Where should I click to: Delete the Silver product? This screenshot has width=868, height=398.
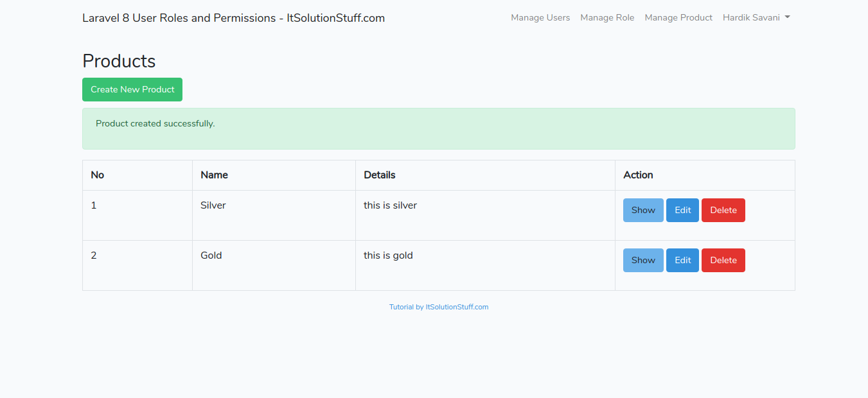click(723, 210)
